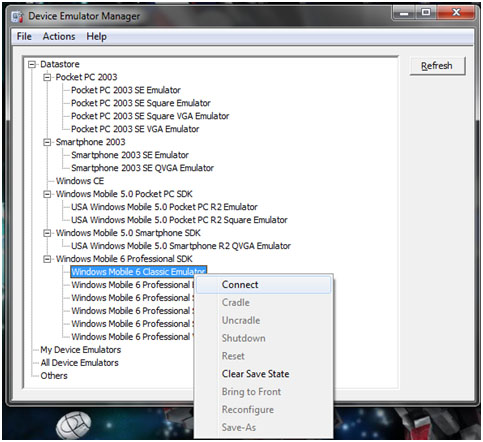Click the Refresh button

437,66
